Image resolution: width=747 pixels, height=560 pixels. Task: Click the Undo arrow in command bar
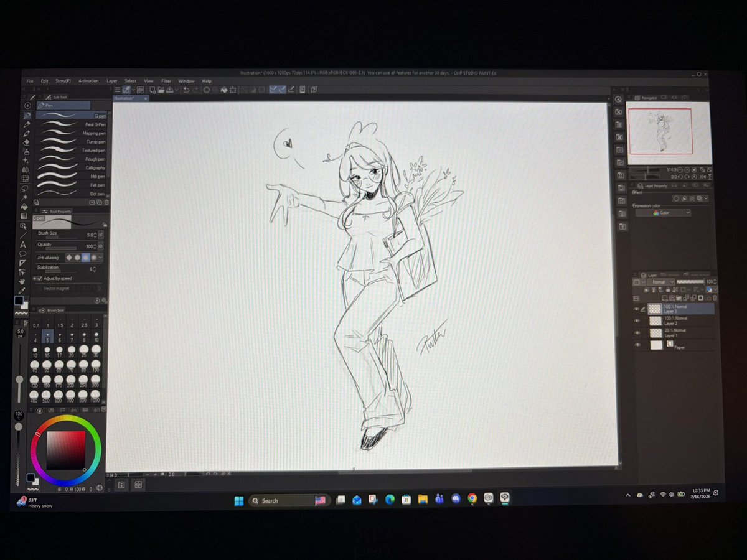pyautogui.click(x=186, y=90)
